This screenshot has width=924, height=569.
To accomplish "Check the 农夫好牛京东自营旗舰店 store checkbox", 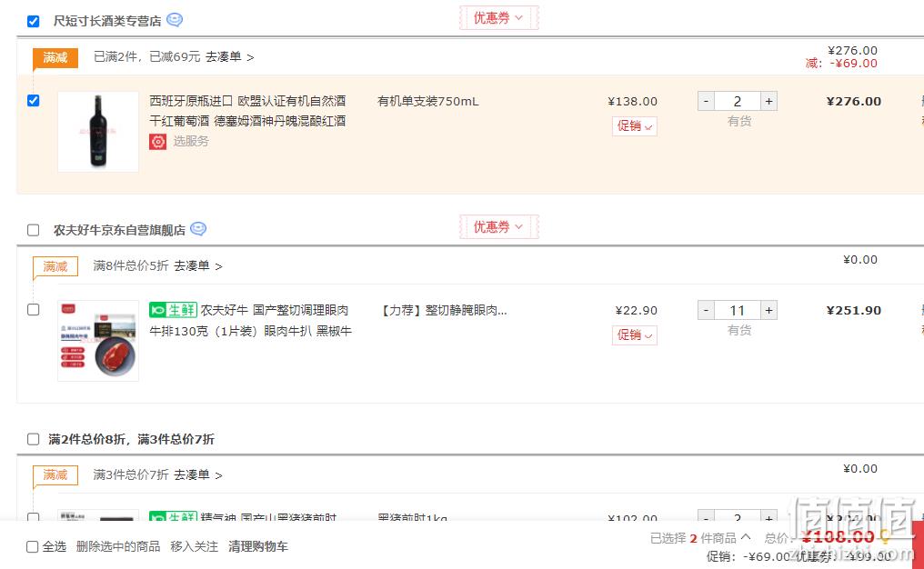I will click(x=33, y=230).
